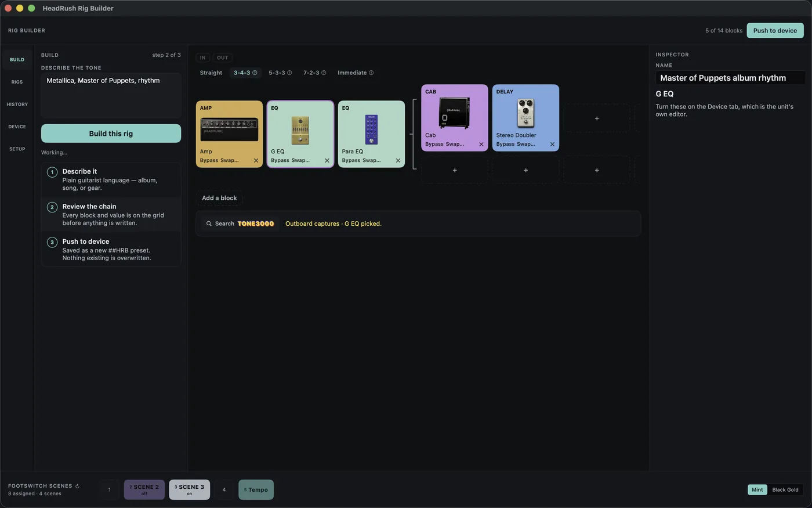Edit the rig Name field in the Inspector

coord(730,78)
